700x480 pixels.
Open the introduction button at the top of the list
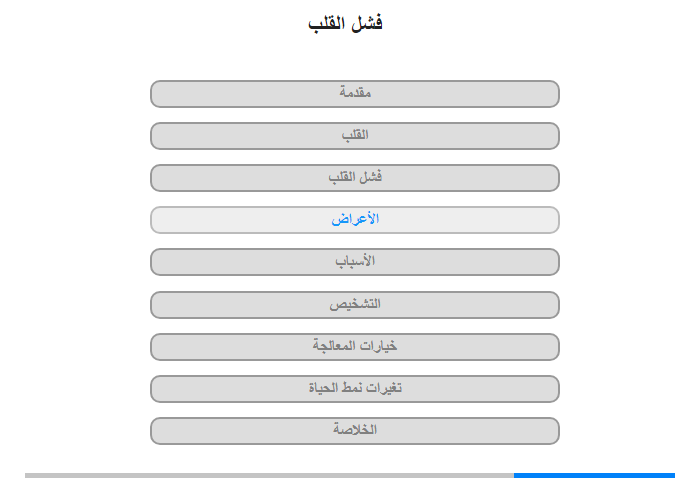click(355, 94)
